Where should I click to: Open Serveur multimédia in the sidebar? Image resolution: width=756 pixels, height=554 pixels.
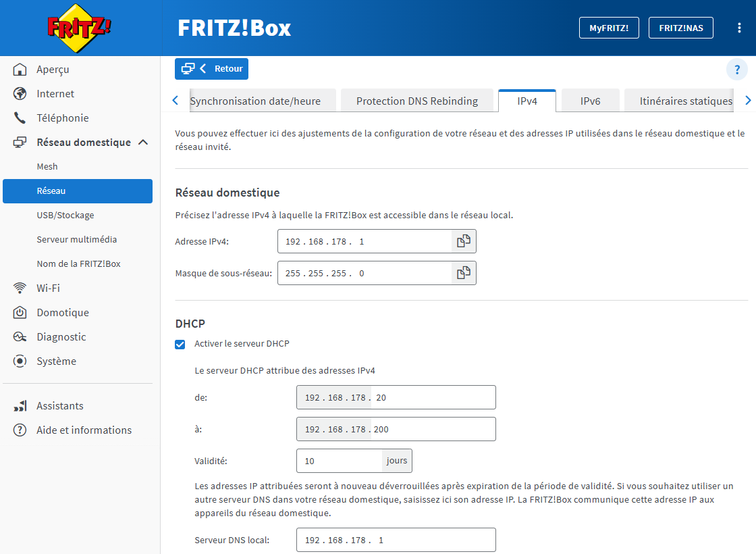(x=78, y=239)
